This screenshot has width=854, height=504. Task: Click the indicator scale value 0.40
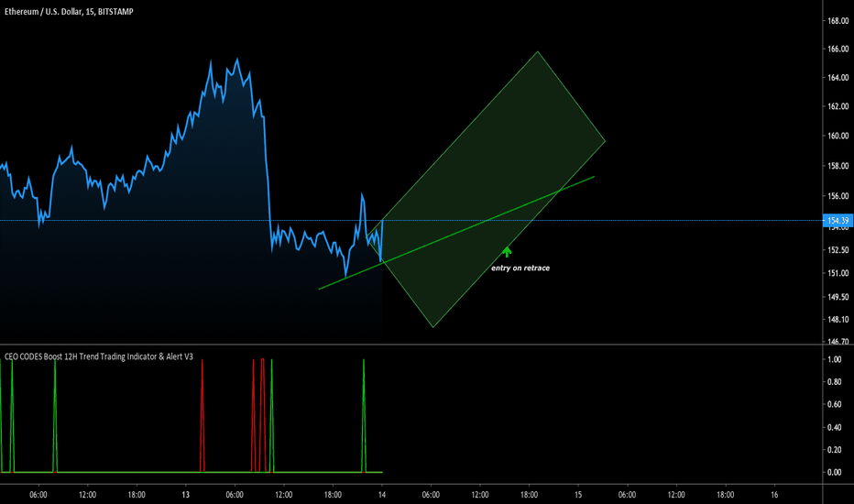(x=835, y=427)
